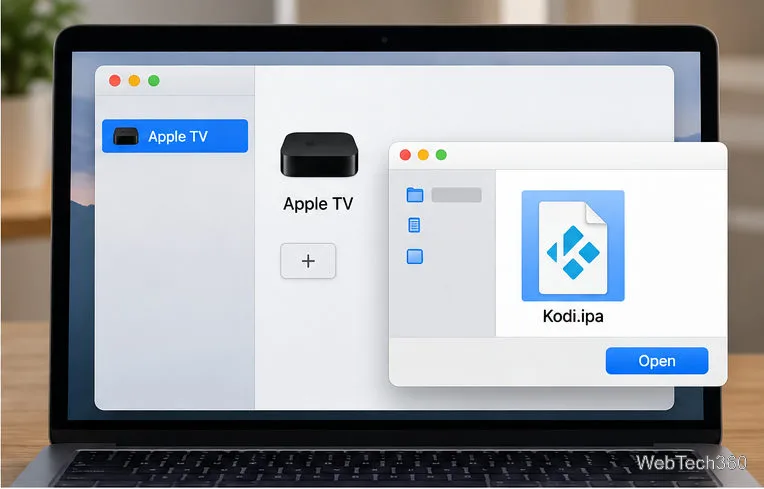Click the green zoom button of the main window
The width and height of the screenshot is (764, 489).
click(154, 81)
